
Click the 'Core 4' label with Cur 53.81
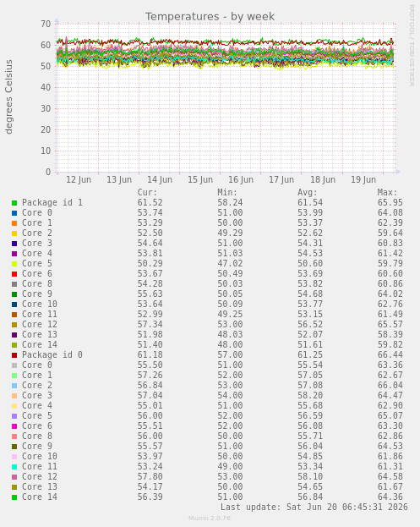(37, 254)
